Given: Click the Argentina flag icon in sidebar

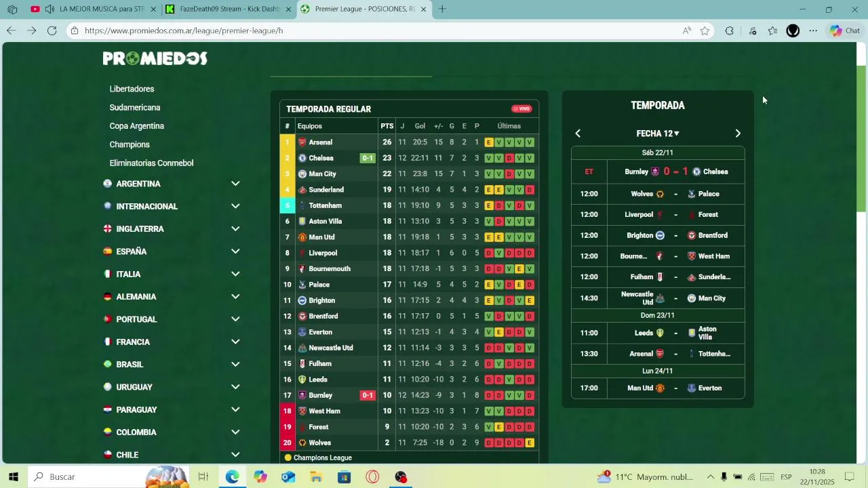Looking at the screenshot, I should (107, 184).
